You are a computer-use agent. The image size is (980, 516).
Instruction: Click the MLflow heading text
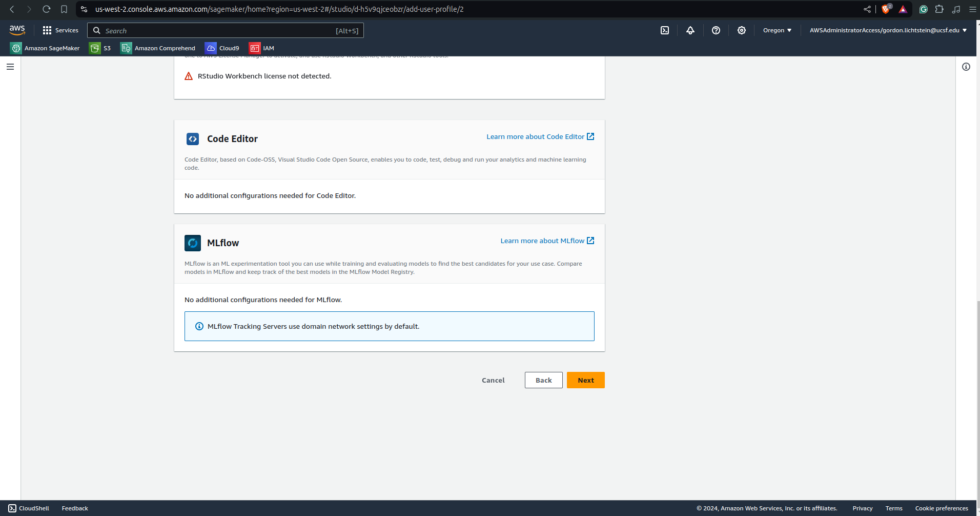tap(223, 243)
